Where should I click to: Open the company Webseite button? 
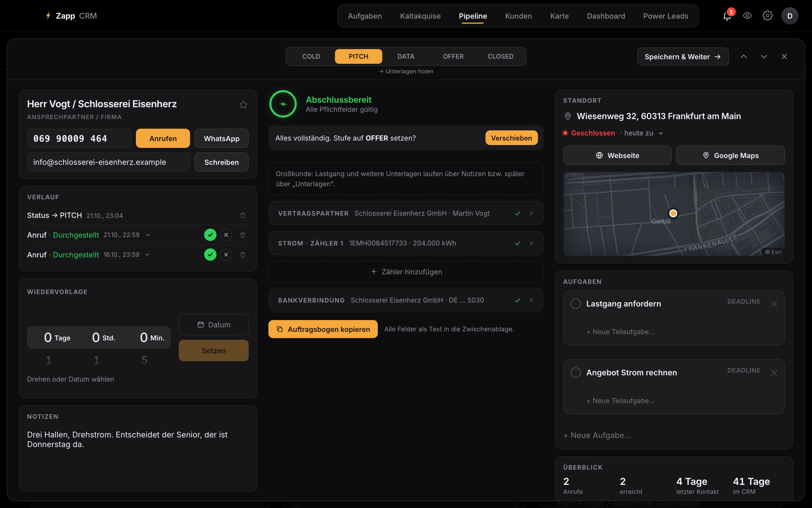[617, 156]
